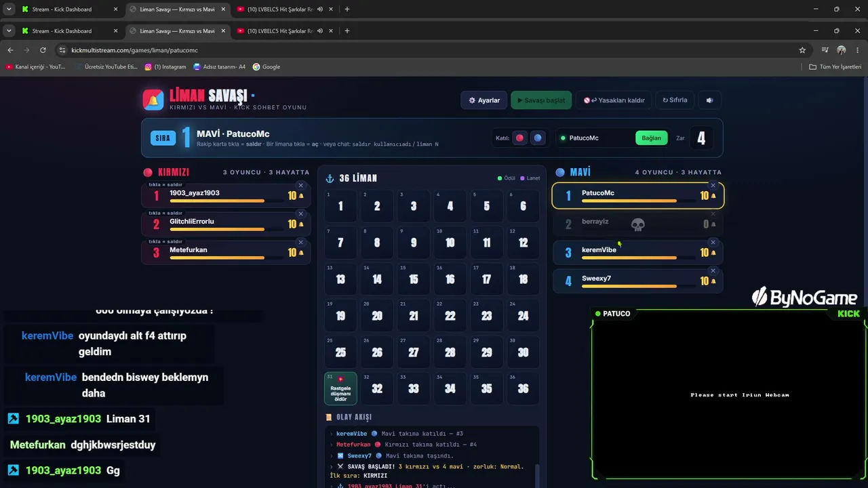Attack red player 1903_ayaz1903 card
The height and width of the screenshot is (488, 868).
pos(226,195)
